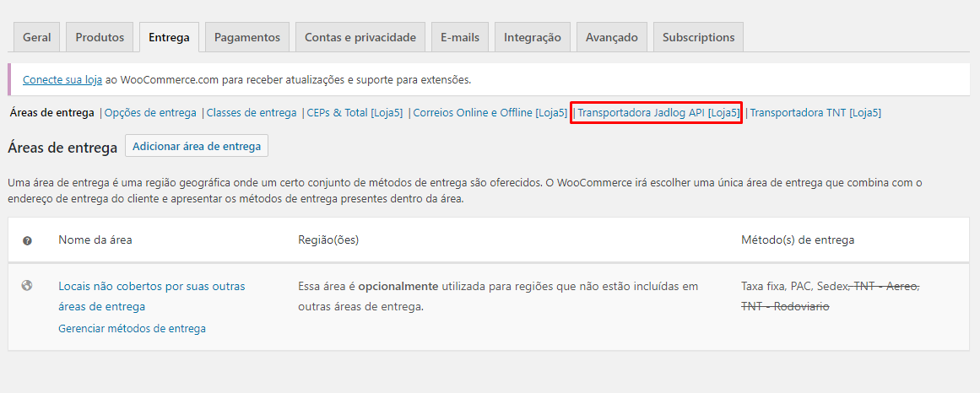Open Transportadora Jadlog API link
The width and height of the screenshot is (980, 393).
point(658,112)
